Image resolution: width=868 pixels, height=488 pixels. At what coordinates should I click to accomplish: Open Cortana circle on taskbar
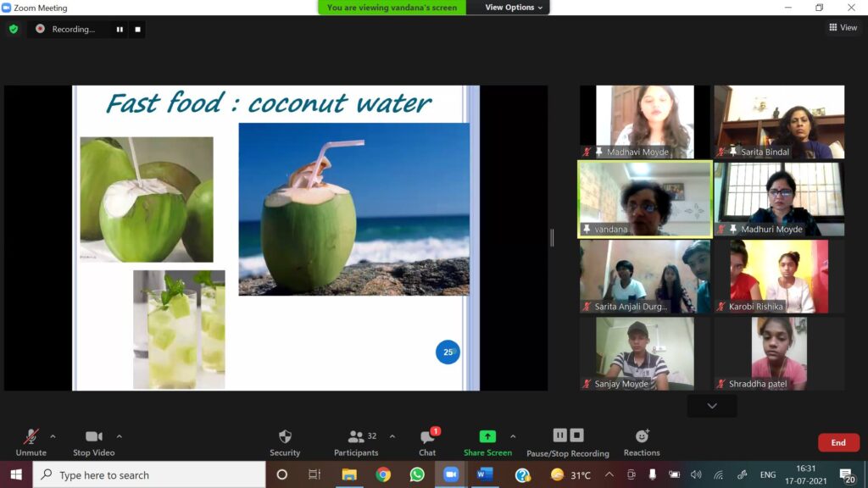click(281, 474)
